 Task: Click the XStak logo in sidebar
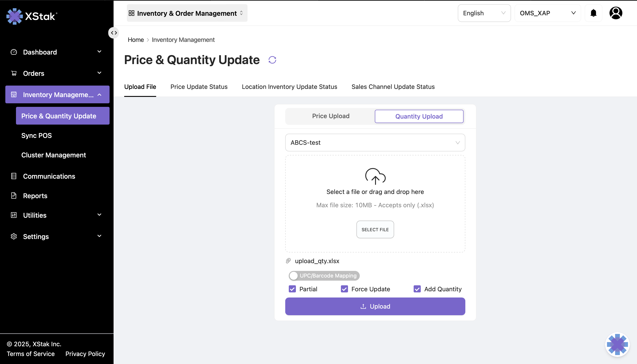tap(32, 16)
